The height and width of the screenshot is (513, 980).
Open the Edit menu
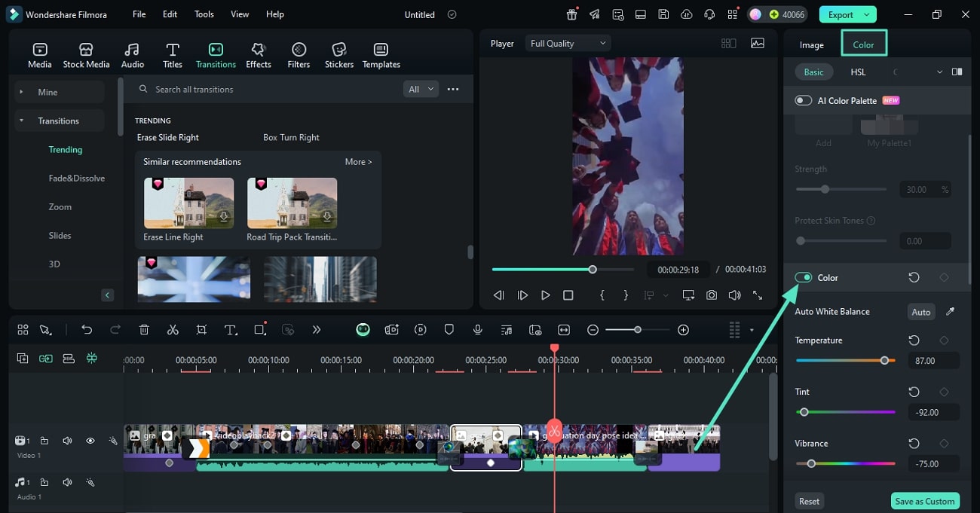pos(170,14)
